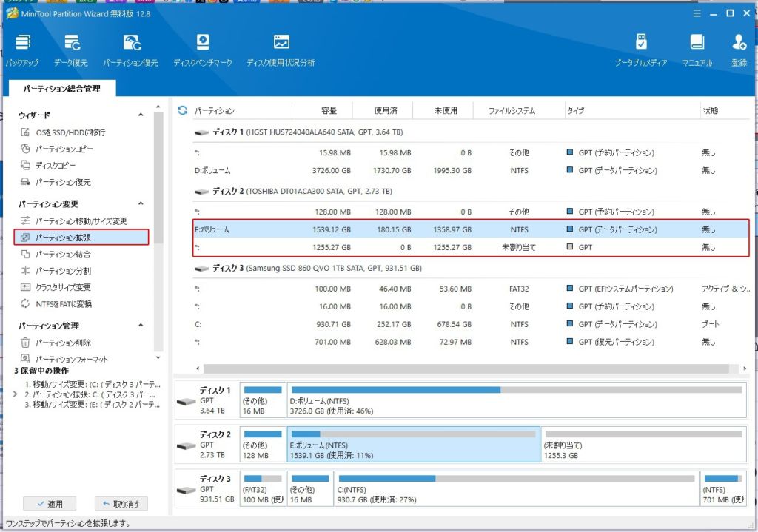
Task: Collapse the ウィザード section
Action: [x=141, y=115]
